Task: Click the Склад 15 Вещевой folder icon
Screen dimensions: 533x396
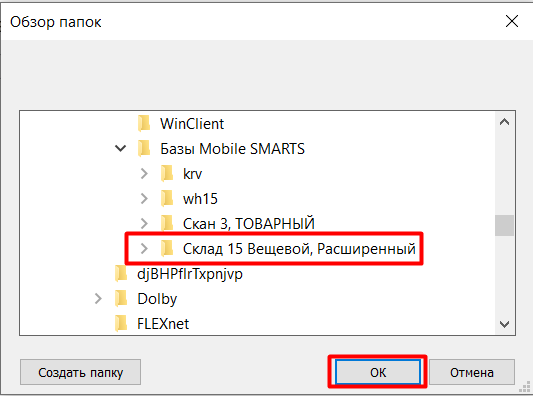Action: coord(167,248)
